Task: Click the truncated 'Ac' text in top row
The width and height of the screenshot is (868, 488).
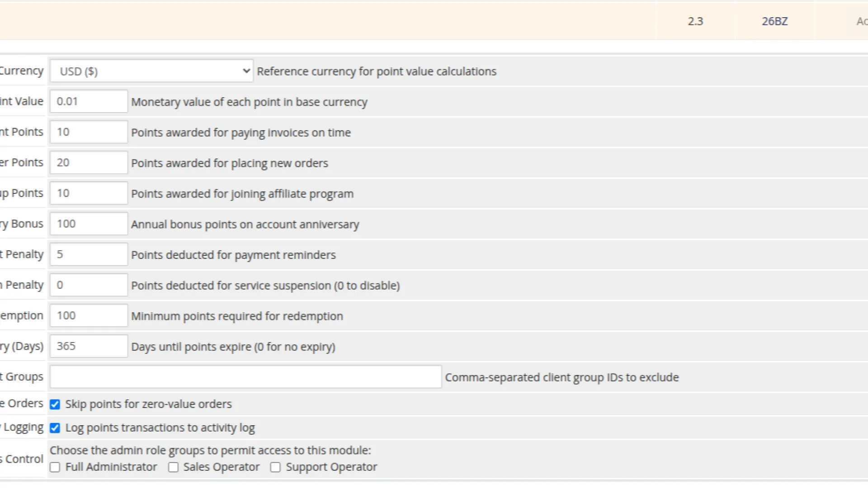Action: 862,21
